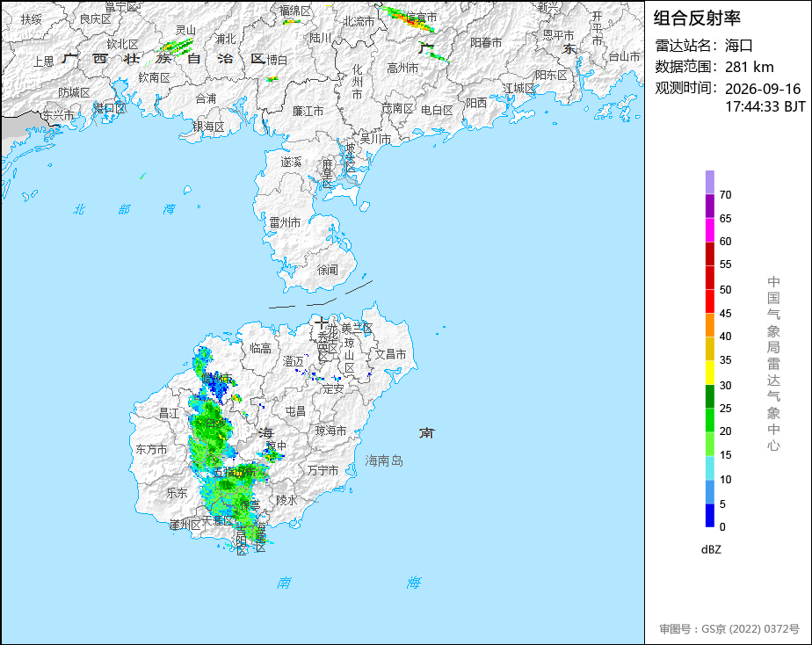Click the 崖州区 map label

[185, 525]
